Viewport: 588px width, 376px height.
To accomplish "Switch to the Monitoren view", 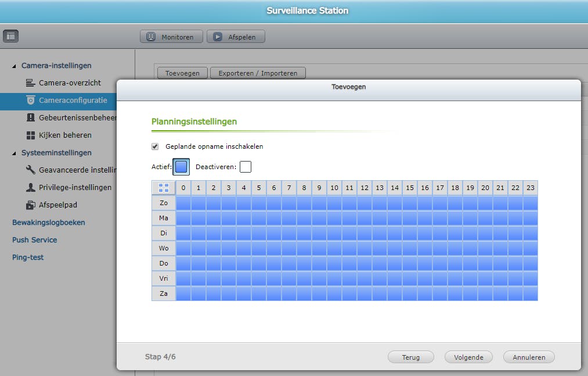I will pos(171,37).
